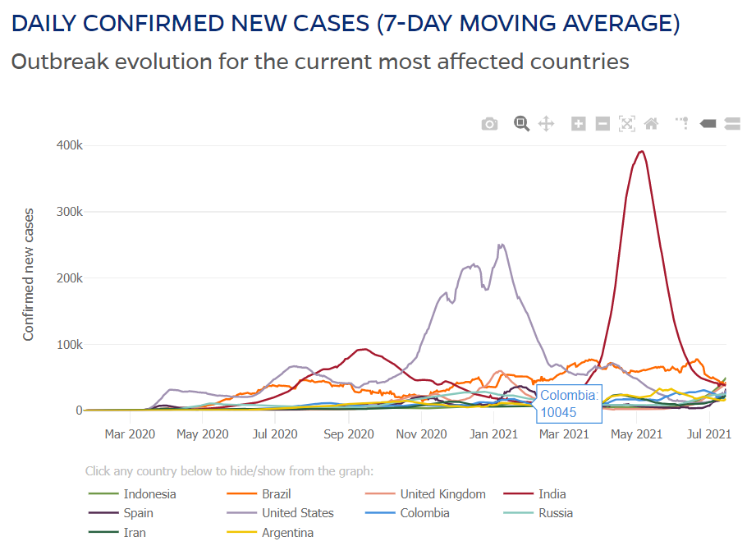
Task: Click the United States peak at Jan 2021
Action: (x=502, y=245)
